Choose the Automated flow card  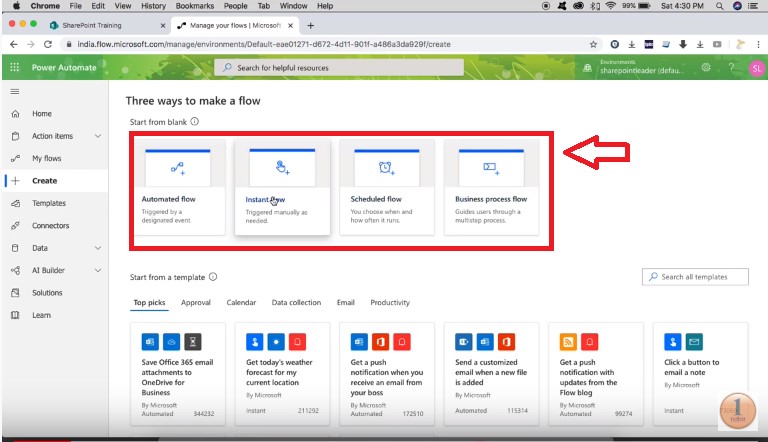click(177, 187)
